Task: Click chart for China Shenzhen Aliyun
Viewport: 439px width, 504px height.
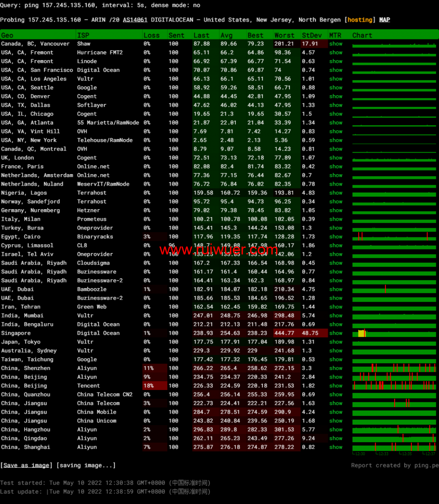Action: click(x=394, y=368)
